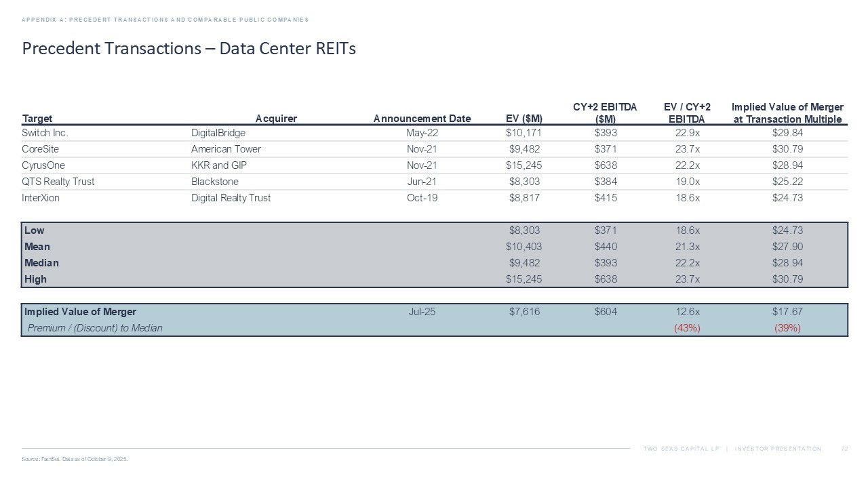The width and height of the screenshot is (868, 488).
Task: Click the 'Acquirer' column header
Action: click(x=276, y=119)
